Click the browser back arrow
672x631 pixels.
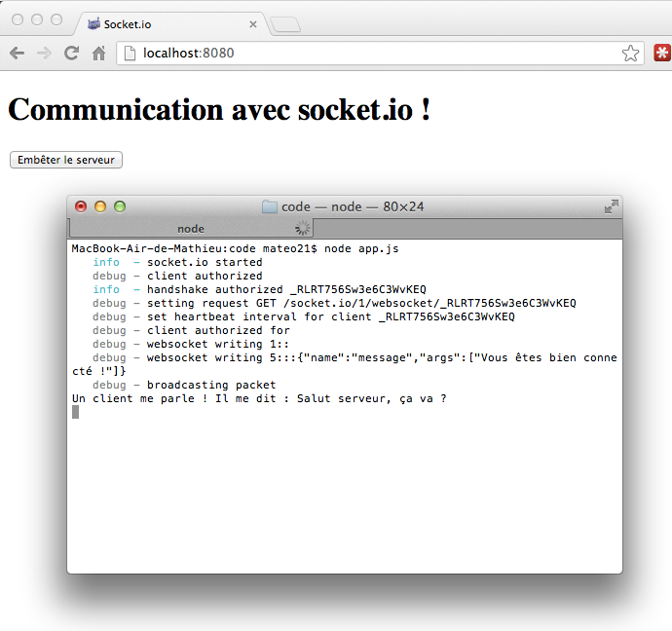(18, 54)
